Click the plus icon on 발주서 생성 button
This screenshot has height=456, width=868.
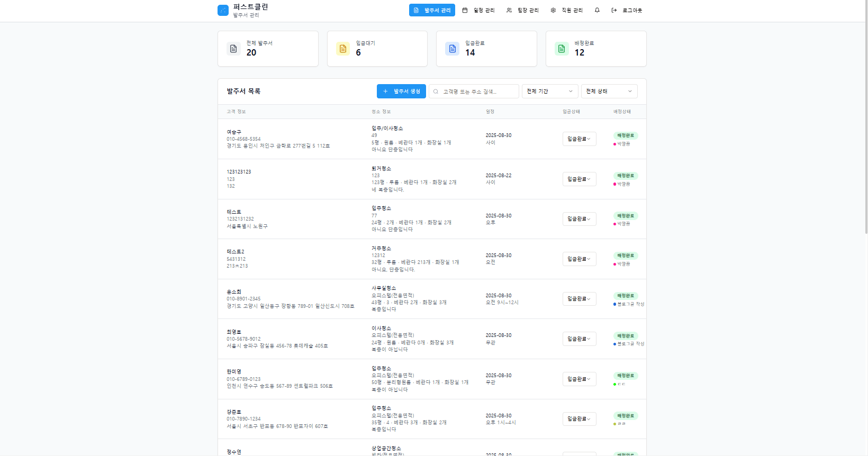pos(385,92)
